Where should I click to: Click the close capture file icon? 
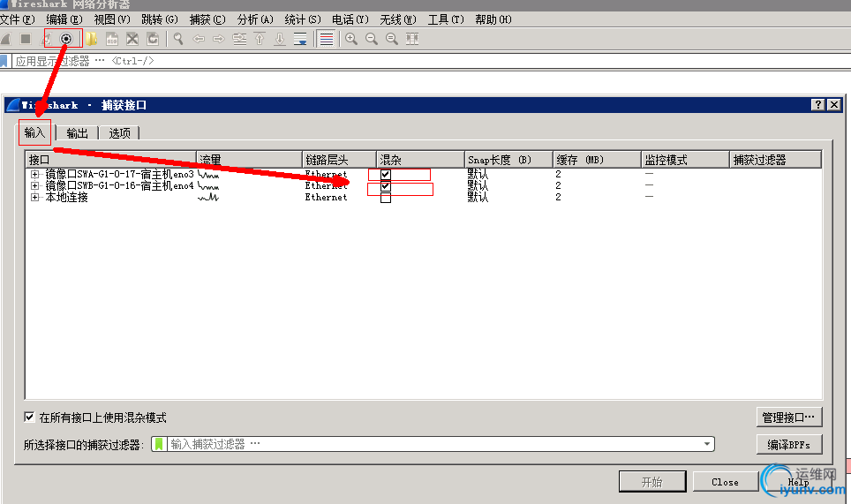[132, 39]
